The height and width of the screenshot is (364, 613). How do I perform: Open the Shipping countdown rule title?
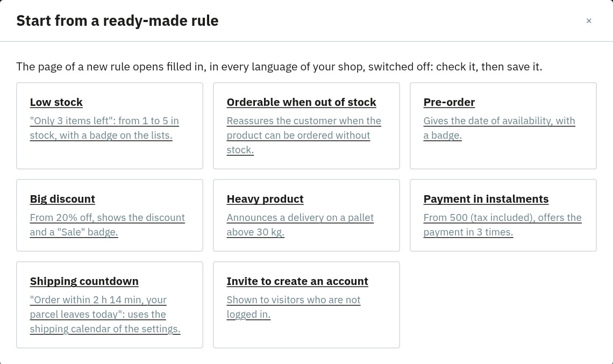pos(84,281)
